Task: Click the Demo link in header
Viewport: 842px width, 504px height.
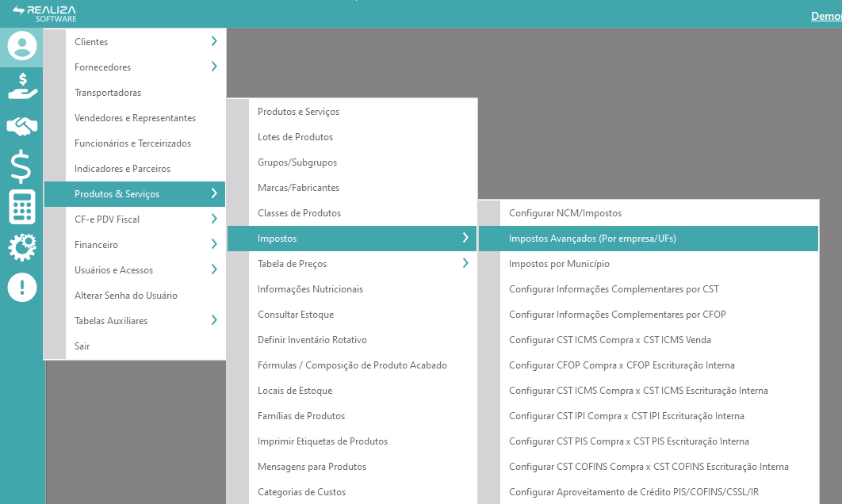Action: point(826,16)
